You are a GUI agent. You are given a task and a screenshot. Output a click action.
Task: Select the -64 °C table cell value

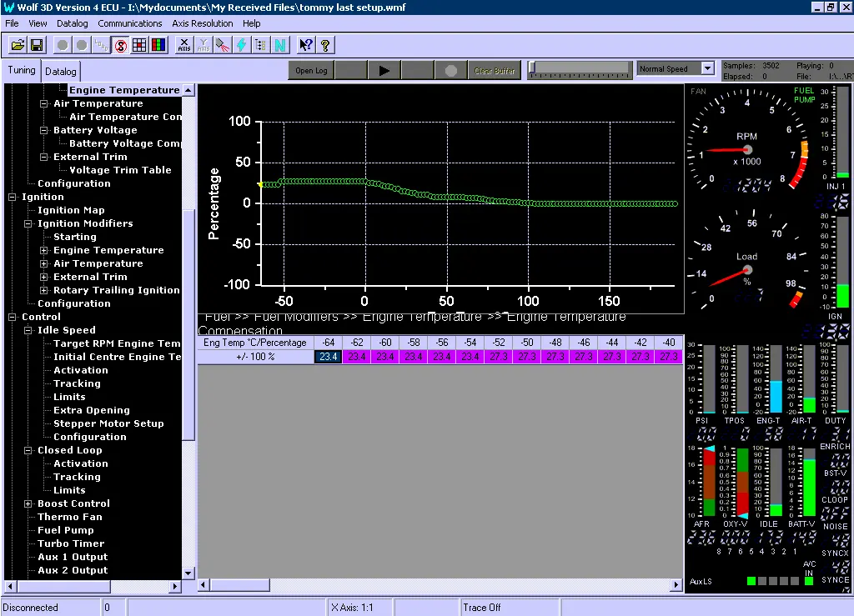tap(328, 356)
